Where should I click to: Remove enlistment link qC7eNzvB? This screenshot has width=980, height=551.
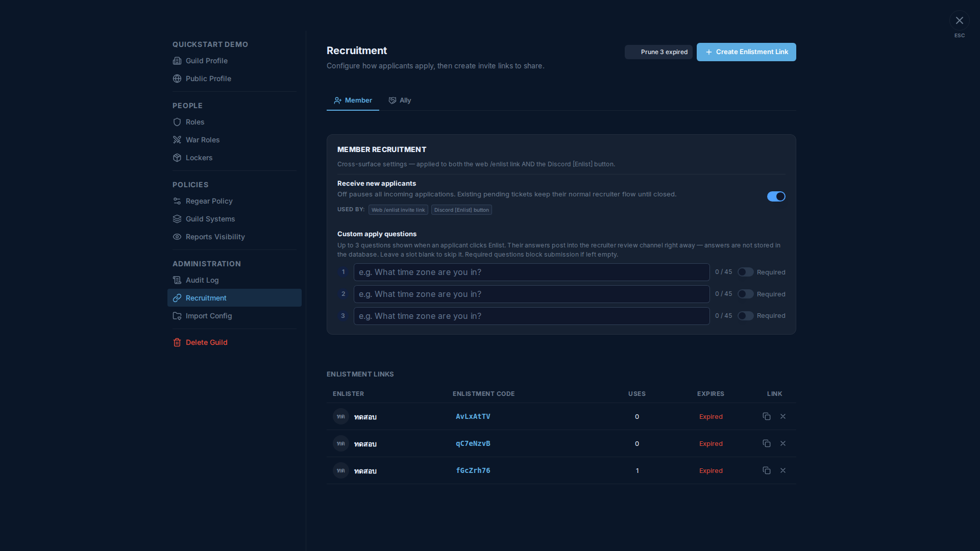[x=783, y=443]
